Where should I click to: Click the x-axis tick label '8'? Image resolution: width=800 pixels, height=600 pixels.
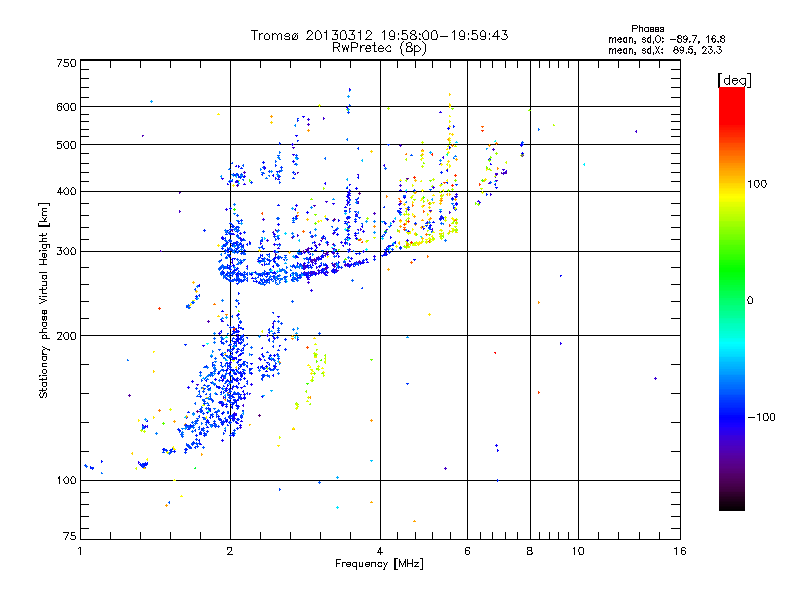530,551
